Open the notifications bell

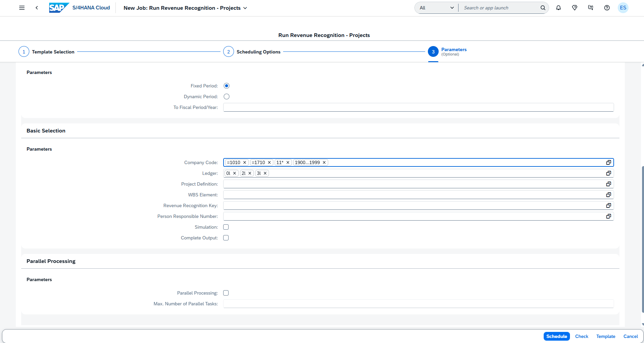pos(558,8)
